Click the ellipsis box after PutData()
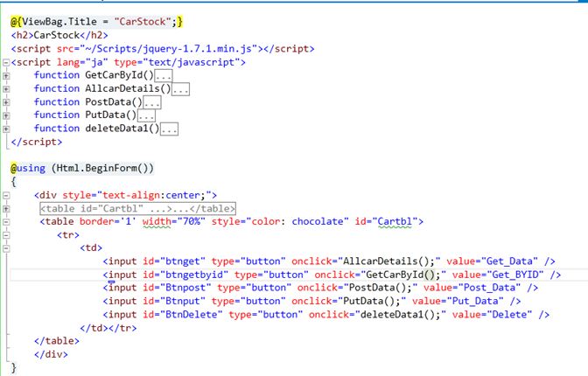This screenshot has width=588, height=376. pyautogui.click(x=146, y=115)
